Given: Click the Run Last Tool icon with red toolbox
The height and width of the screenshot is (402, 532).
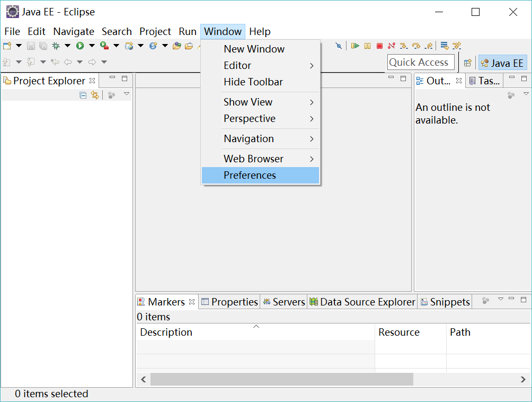Looking at the screenshot, I should [104, 46].
